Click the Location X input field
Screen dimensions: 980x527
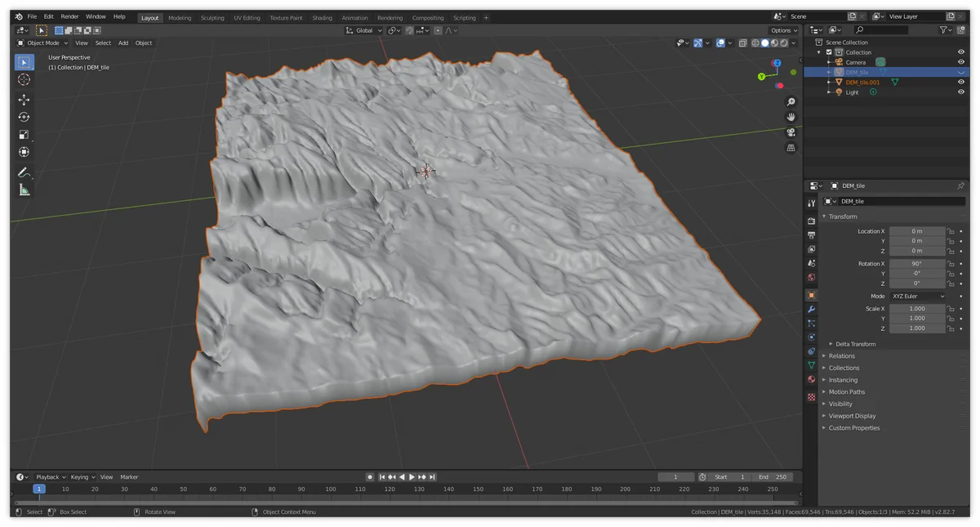[x=916, y=231]
